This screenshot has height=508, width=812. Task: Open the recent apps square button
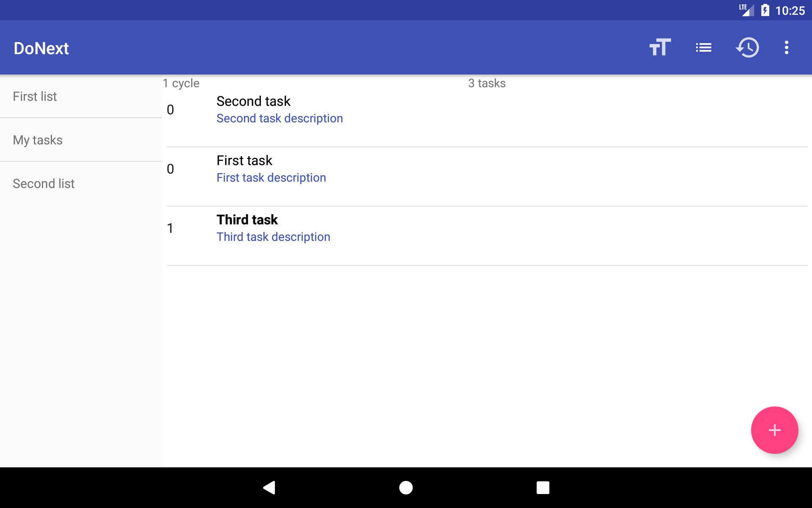pos(543,488)
